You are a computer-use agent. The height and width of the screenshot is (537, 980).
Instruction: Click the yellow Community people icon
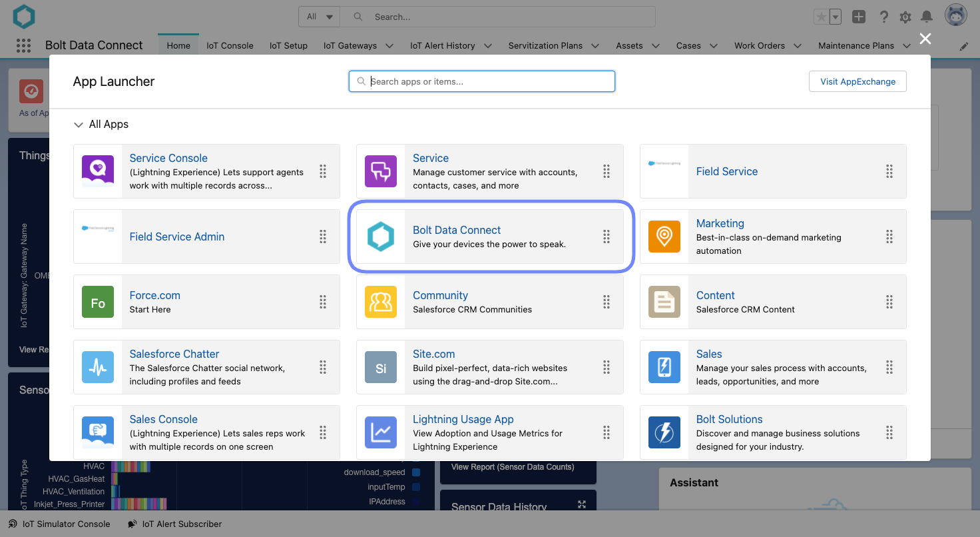pos(381,302)
